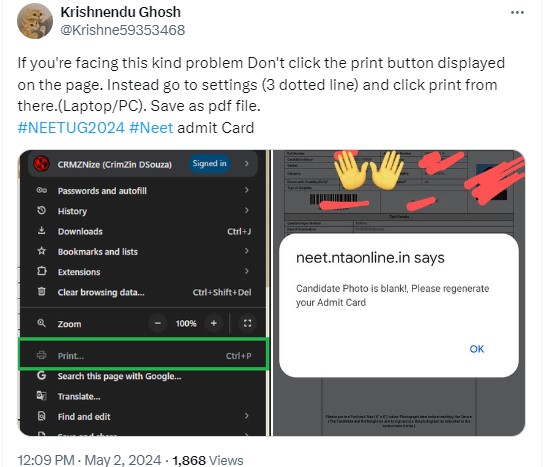Open the #NEETUG2024 hashtag link
550x467 pixels.
pyautogui.click(x=71, y=128)
